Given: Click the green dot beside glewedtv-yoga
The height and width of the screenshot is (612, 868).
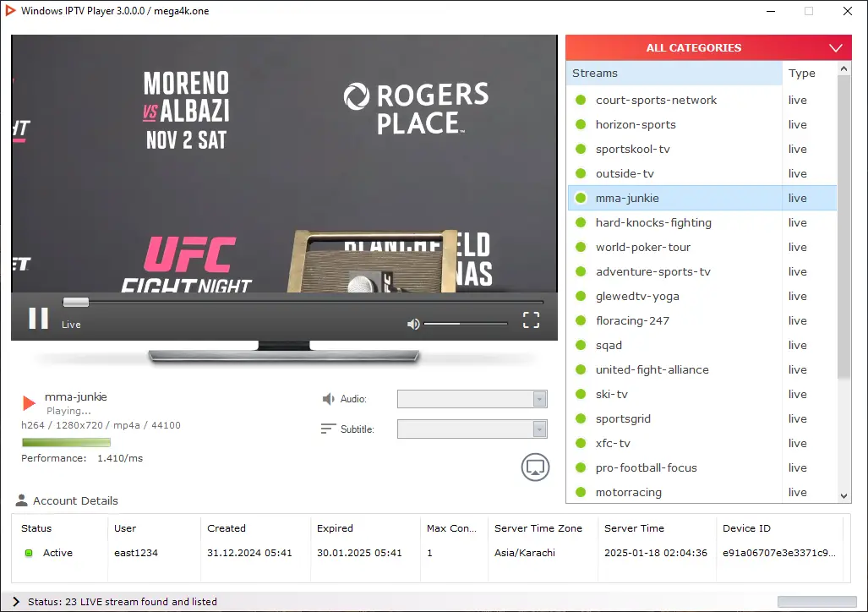Looking at the screenshot, I should [581, 296].
